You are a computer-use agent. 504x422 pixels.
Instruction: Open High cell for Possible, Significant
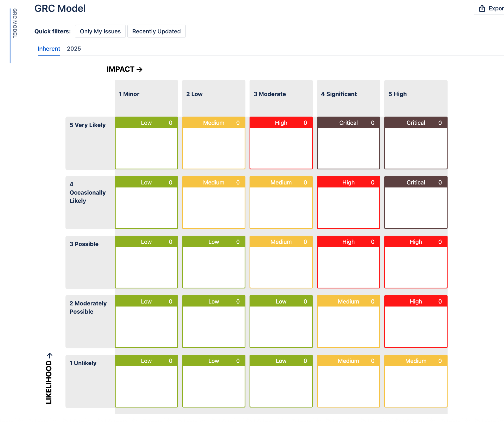[x=348, y=262]
